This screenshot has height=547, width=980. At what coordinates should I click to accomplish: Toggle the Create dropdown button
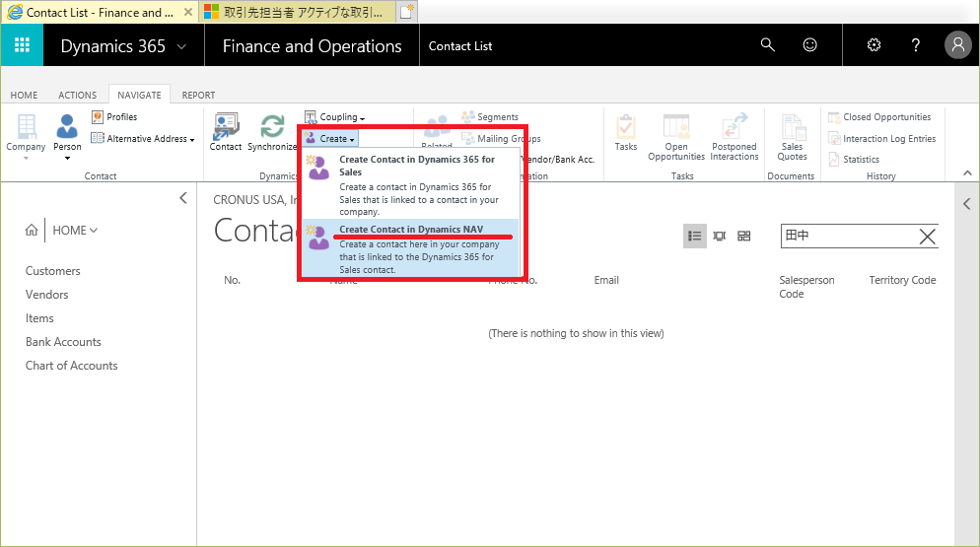pyautogui.click(x=330, y=138)
